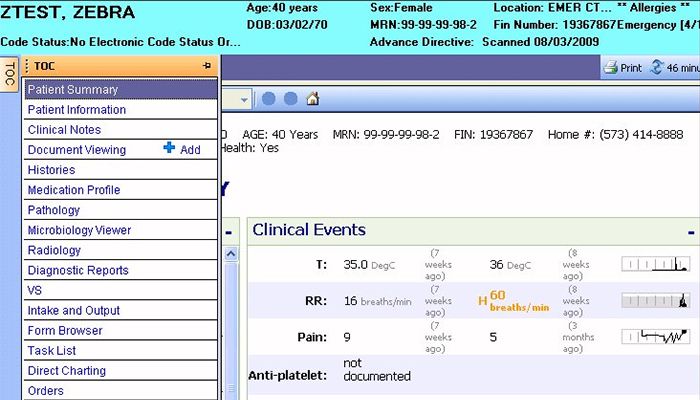Click the blue plus Add icon

coord(169,149)
